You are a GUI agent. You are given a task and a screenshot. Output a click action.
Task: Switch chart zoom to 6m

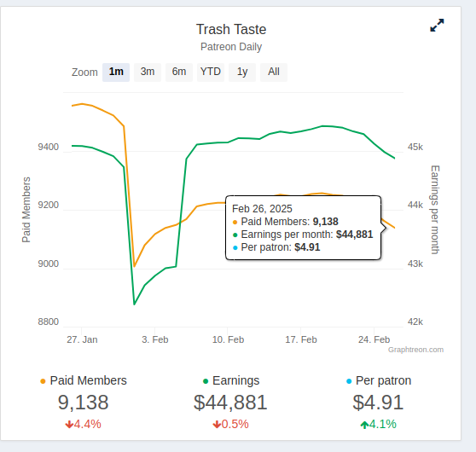[x=179, y=72]
